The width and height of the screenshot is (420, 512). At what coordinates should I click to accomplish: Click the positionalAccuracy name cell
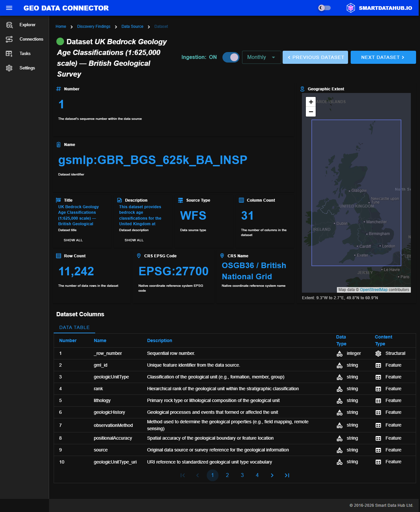pos(113,438)
